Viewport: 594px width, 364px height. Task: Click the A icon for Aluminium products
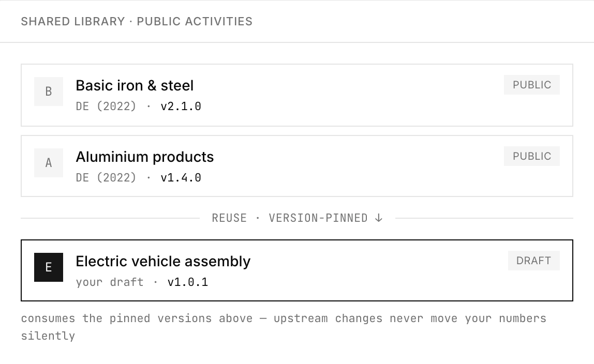[49, 163]
